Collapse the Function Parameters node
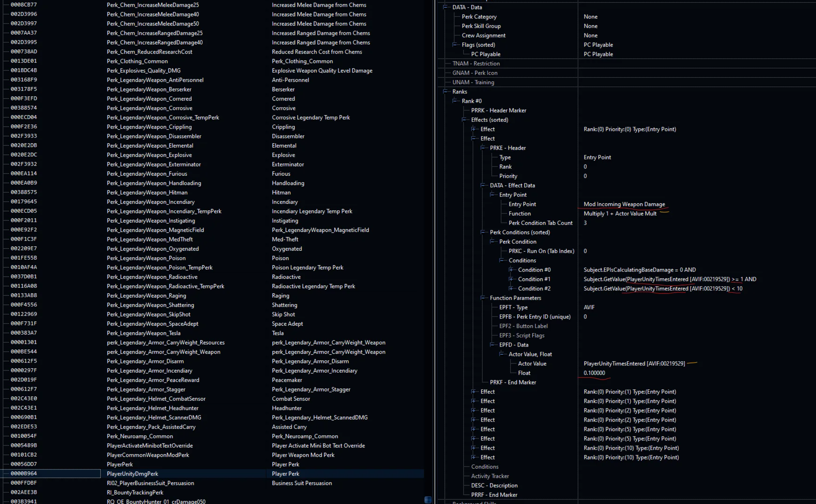The width and height of the screenshot is (816, 504). tap(482, 298)
